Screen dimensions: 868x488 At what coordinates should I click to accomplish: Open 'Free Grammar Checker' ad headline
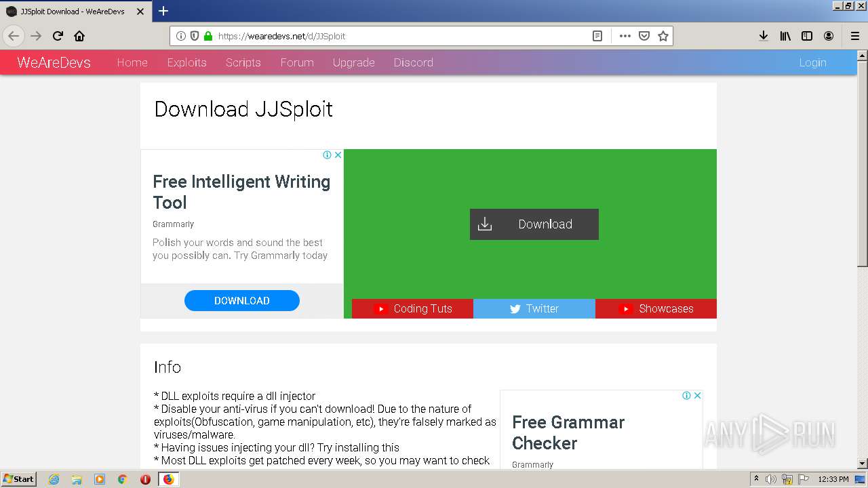tap(568, 432)
